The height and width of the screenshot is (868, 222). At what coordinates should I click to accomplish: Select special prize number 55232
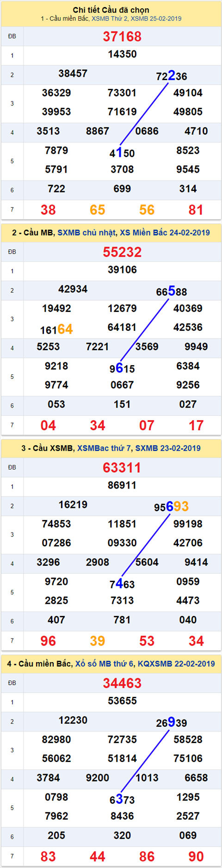[x=122, y=252]
